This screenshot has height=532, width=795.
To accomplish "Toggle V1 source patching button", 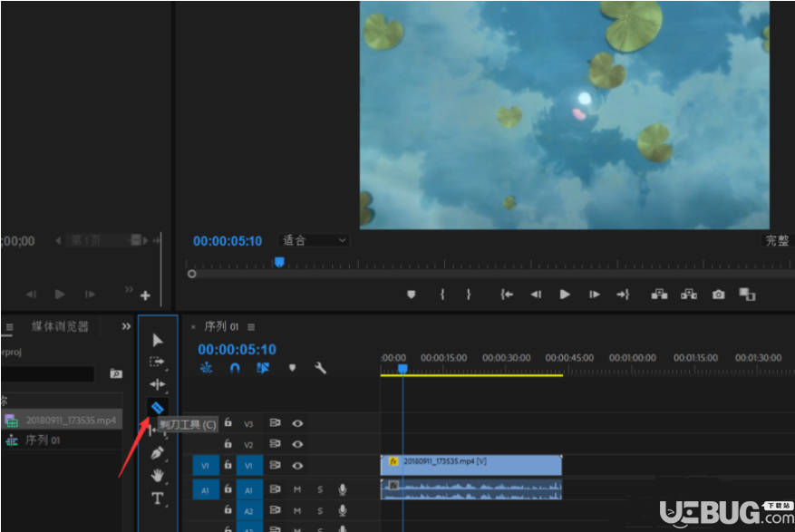I will (206, 466).
